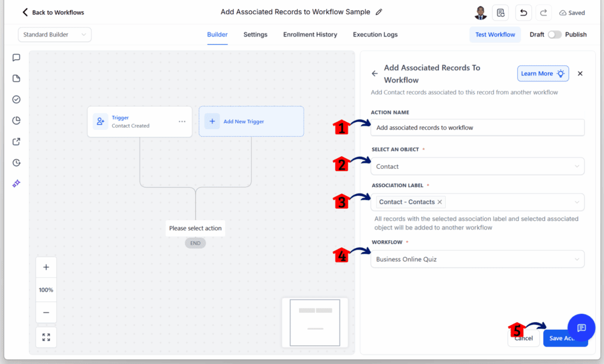Toggle the Draft/Publish switch

[554, 34]
